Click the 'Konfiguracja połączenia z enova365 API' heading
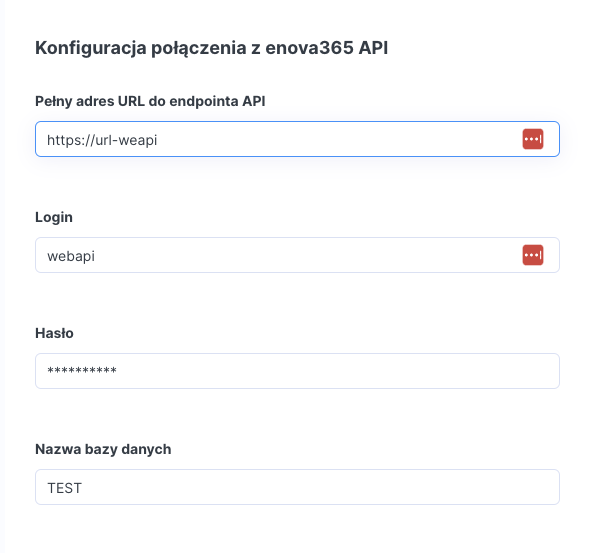612x553 pixels. pyautogui.click(x=211, y=47)
